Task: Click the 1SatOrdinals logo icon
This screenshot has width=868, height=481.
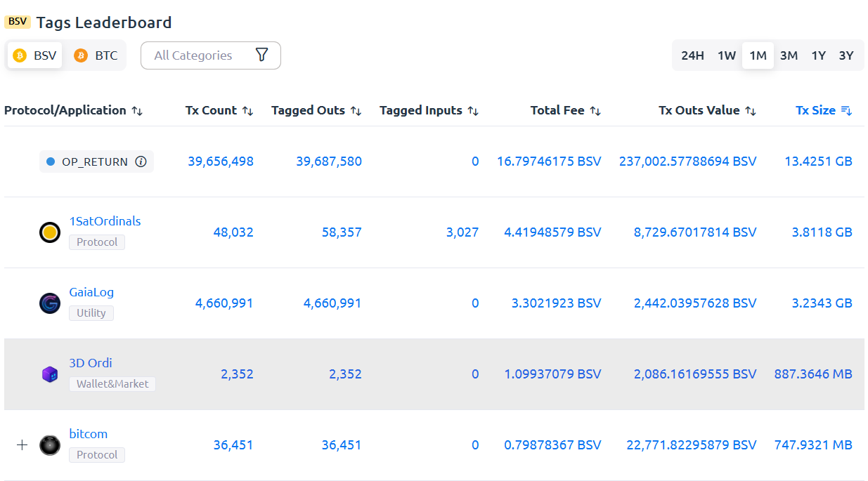Action: click(x=50, y=232)
